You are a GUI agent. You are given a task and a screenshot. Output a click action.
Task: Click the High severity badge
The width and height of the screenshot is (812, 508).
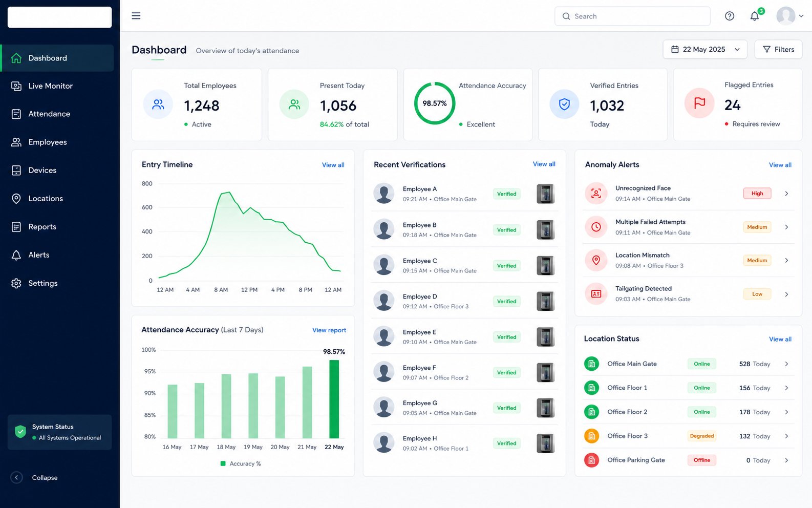point(757,194)
